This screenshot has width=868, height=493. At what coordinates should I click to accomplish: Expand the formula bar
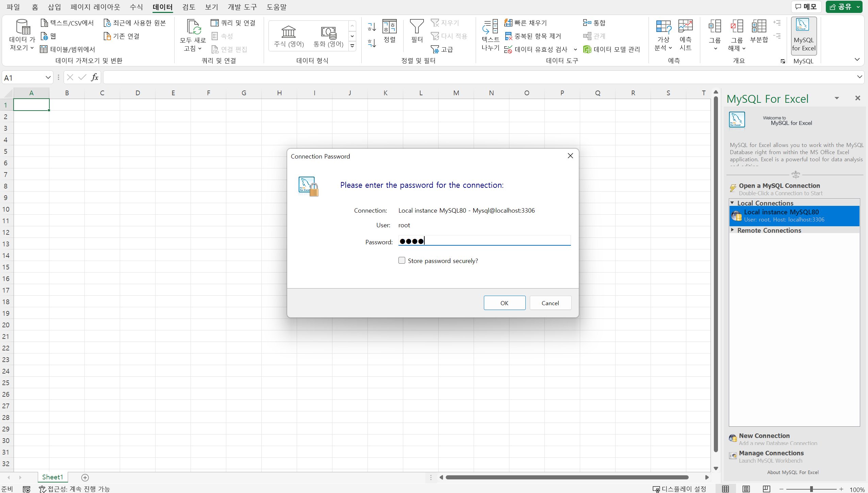[x=859, y=77]
